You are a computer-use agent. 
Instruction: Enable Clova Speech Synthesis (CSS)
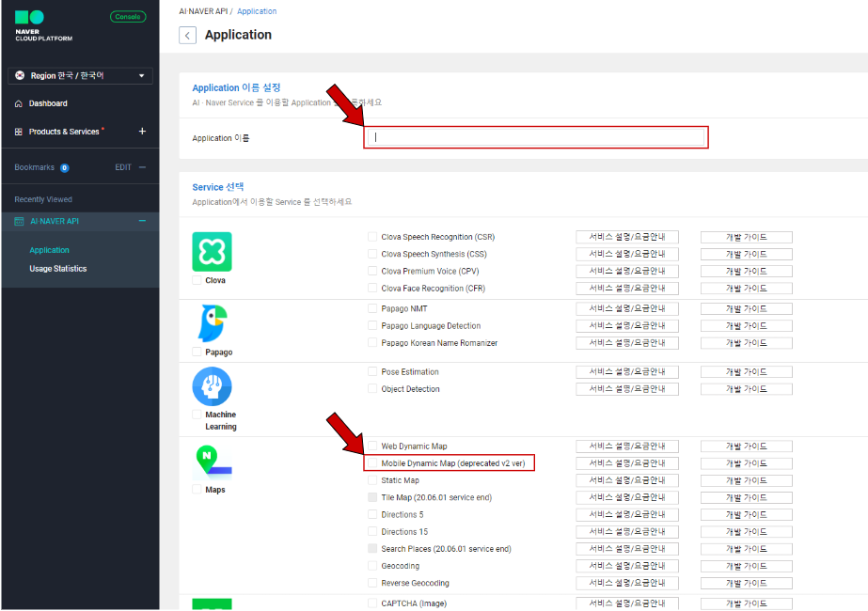click(372, 254)
